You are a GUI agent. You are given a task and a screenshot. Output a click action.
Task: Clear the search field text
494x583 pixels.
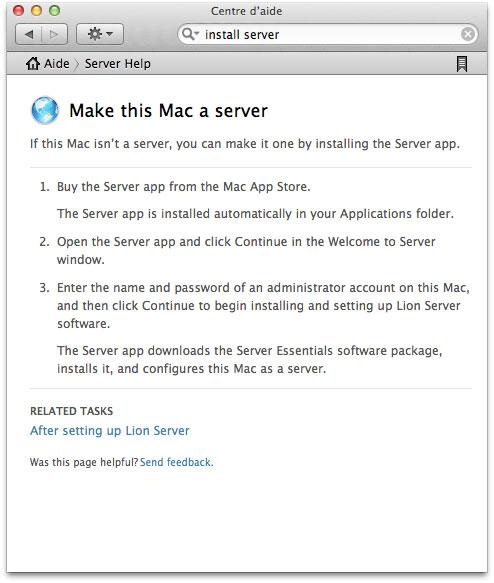pos(467,34)
